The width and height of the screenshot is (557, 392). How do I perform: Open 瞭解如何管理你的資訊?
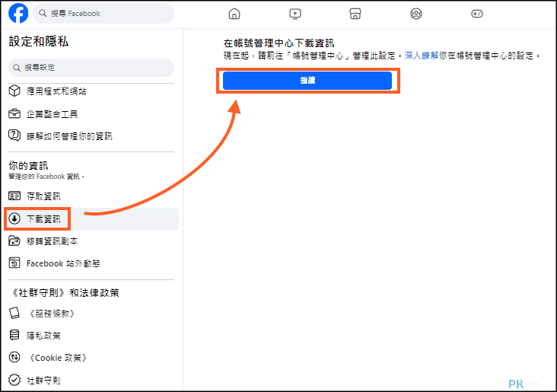(x=69, y=136)
